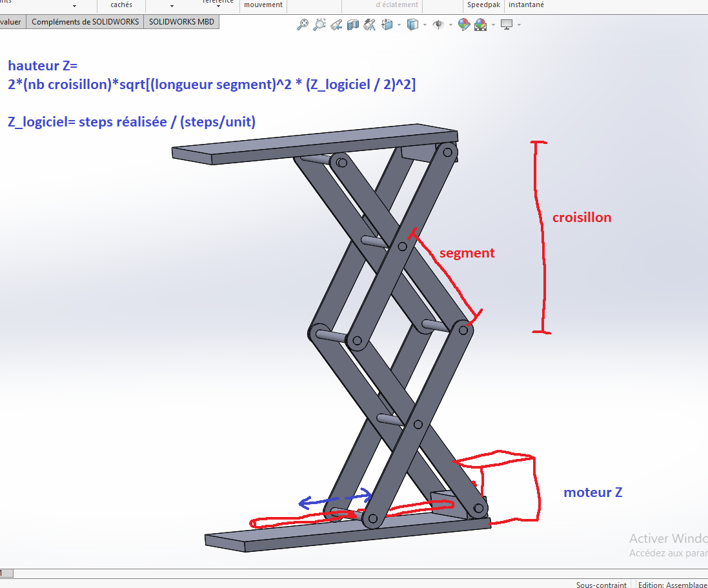Open dropdown arrow left of cachés button
This screenshot has width=708, height=588.
74,6
